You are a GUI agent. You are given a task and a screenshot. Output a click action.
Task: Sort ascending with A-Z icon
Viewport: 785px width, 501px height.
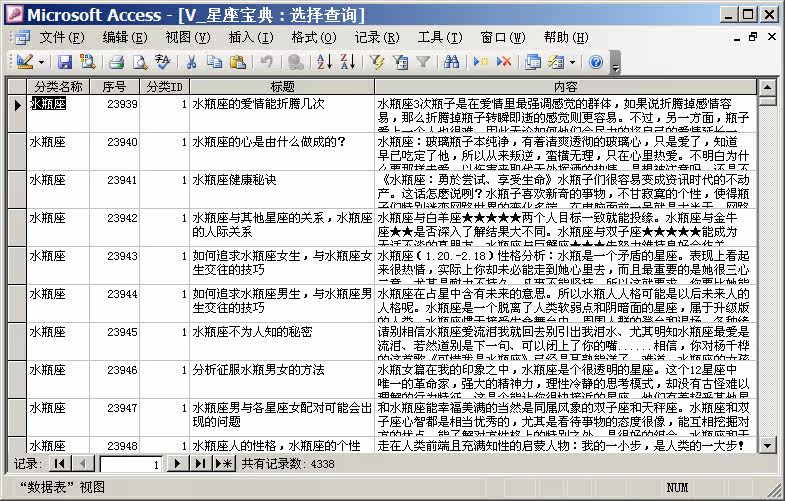pyautogui.click(x=324, y=62)
